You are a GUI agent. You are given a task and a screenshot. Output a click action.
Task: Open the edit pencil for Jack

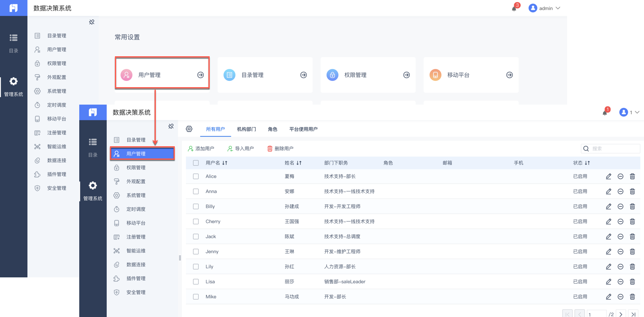click(608, 237)
